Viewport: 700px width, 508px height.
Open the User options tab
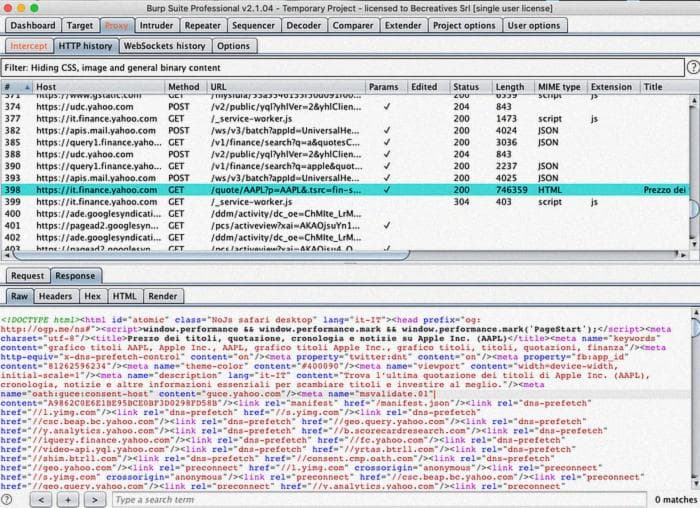pos(534,25)
